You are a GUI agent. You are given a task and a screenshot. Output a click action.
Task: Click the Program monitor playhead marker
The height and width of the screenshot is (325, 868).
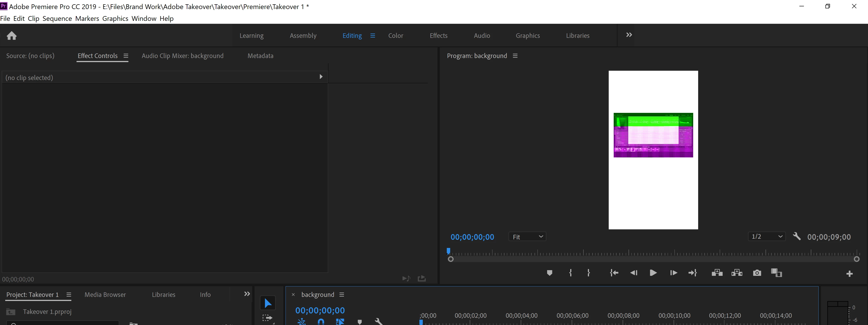(448, 251)
